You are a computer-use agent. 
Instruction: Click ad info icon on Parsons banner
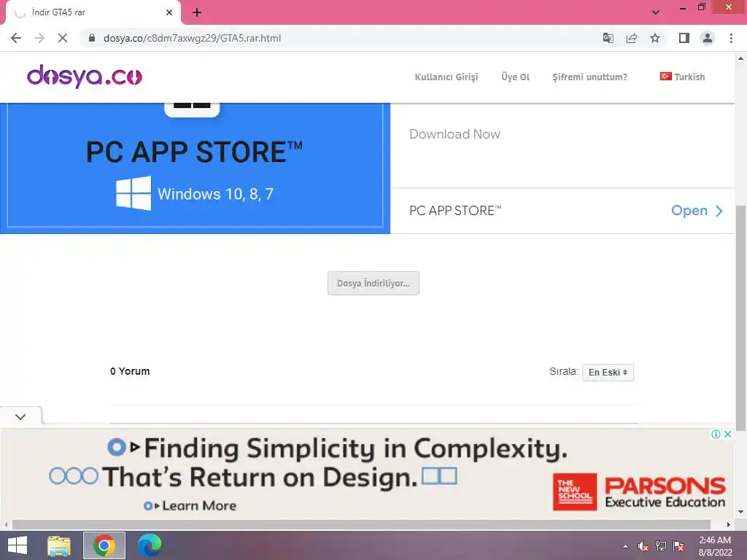[716, 434]
